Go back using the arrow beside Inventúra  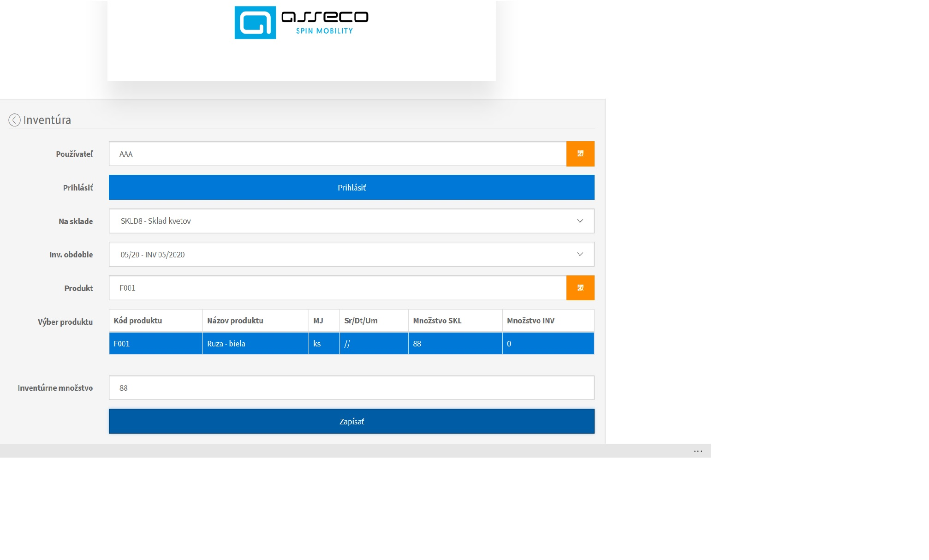[14, 120]
